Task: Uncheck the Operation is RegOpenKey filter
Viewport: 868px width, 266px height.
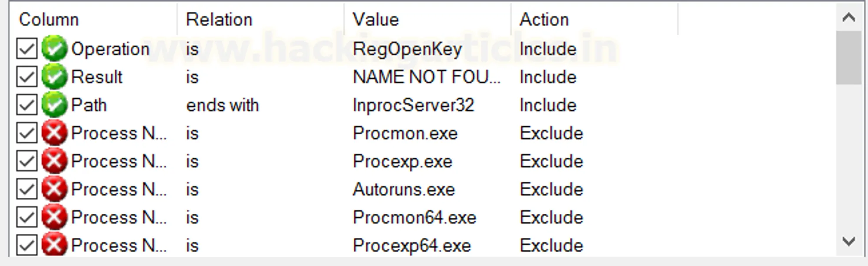Action: (x=27, y=49)
